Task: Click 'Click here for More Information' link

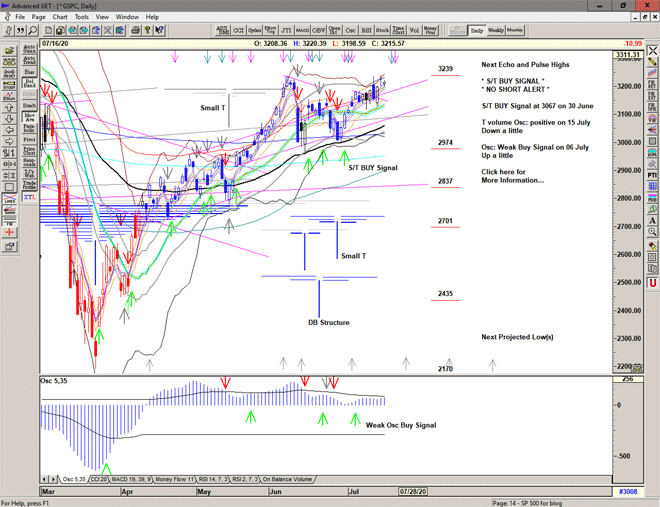Action: point(514,176)
